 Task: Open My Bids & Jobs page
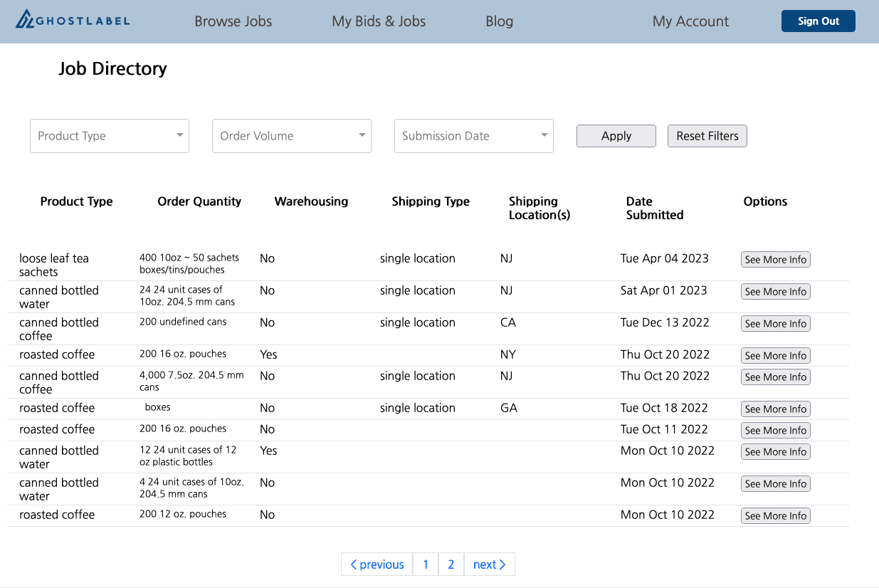[379, 21]
